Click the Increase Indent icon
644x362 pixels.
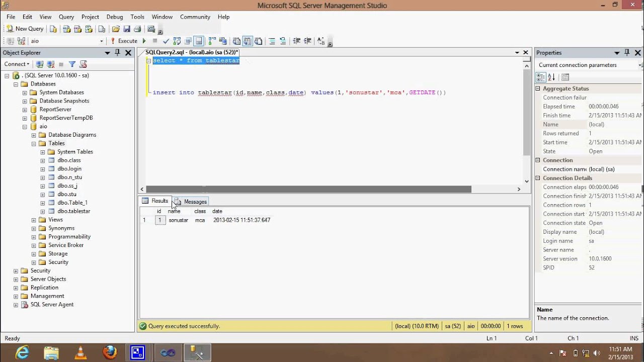[x=307, y=41]
